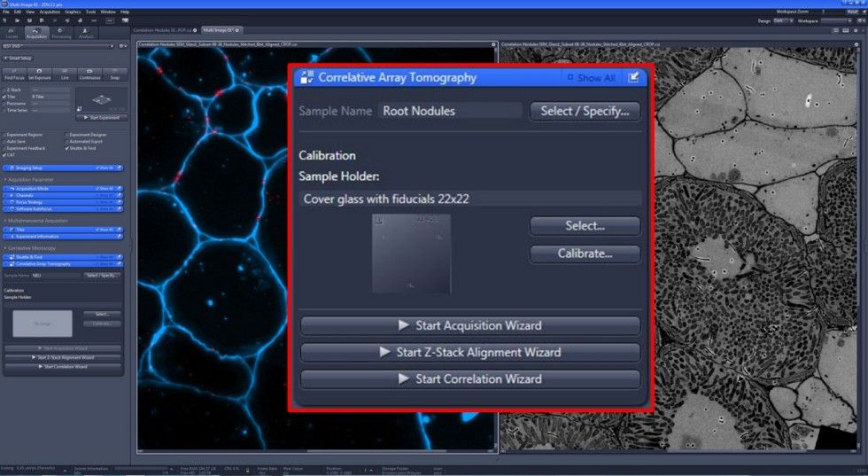This screenshot has height=476, width=868.
Task: Switch to the Processing tab
Action: click(x=61, y=33)
